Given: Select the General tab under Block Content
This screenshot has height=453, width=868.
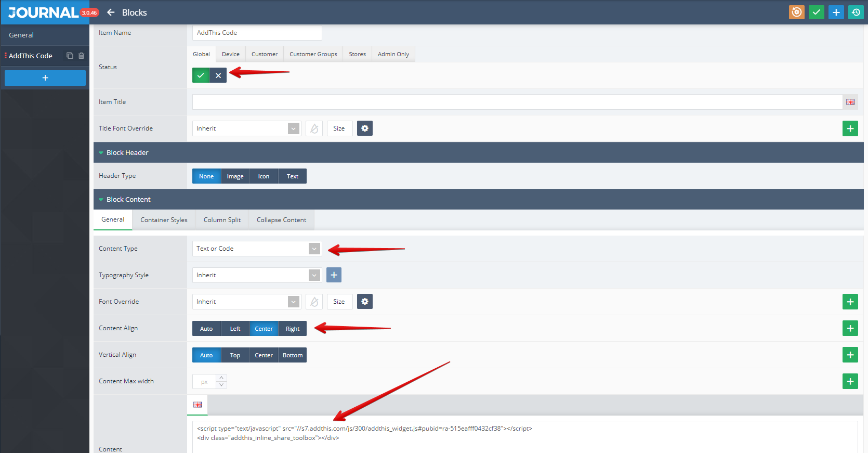Looking at the screenshot, I should (x=113, y=219).
